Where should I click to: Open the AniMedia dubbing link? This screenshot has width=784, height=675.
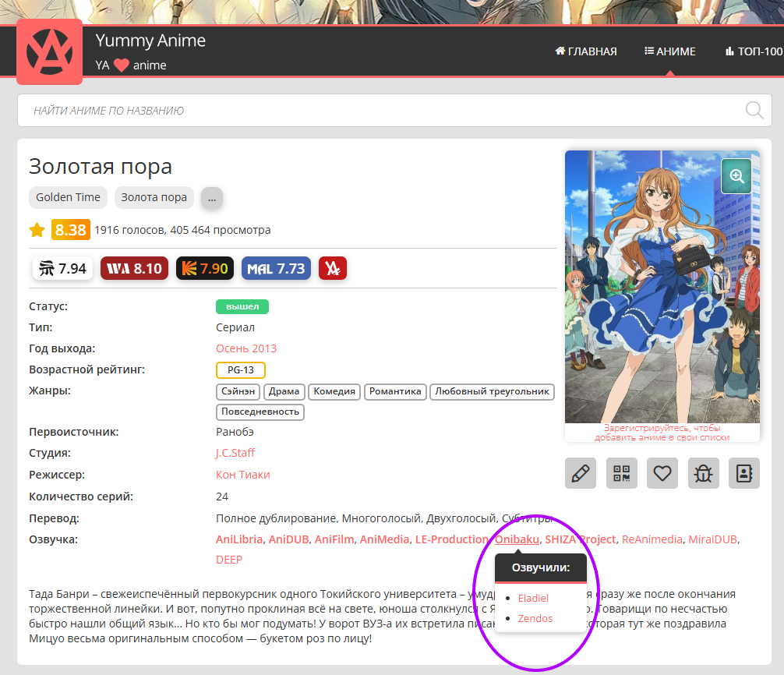(x=384, y=539)
